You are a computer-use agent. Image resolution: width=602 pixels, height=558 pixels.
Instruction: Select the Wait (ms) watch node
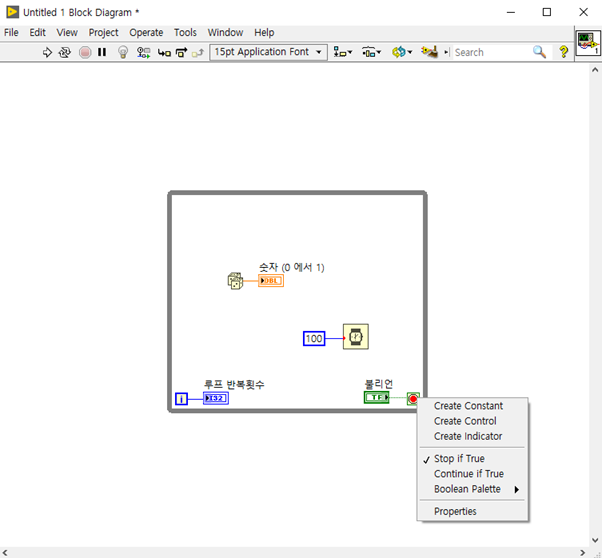356,337
